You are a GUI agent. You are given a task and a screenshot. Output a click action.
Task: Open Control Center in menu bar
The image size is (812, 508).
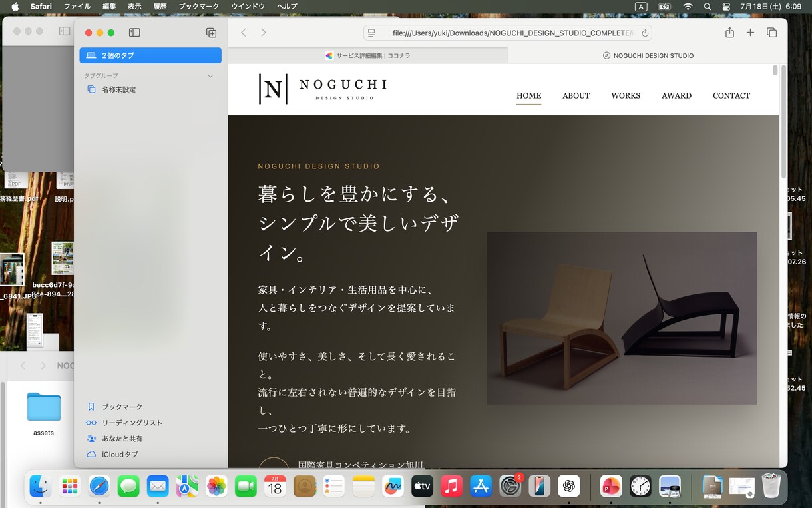click(x=726, y=7)
